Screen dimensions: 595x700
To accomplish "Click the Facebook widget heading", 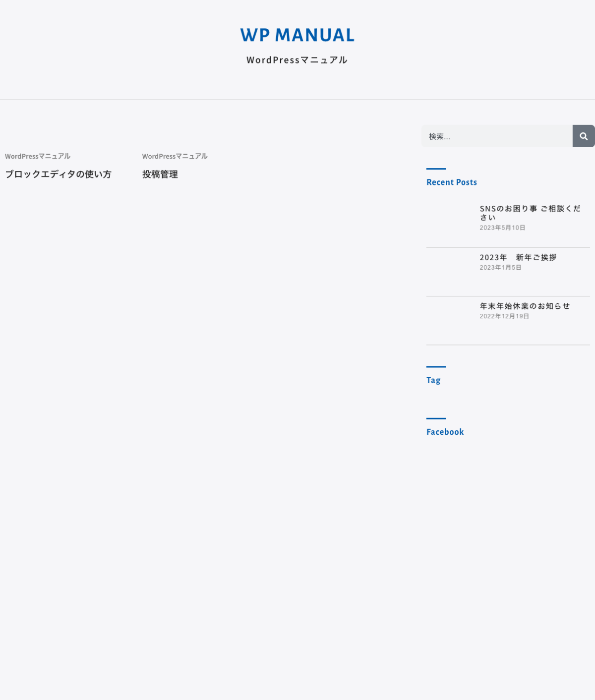I will (445, 432).
